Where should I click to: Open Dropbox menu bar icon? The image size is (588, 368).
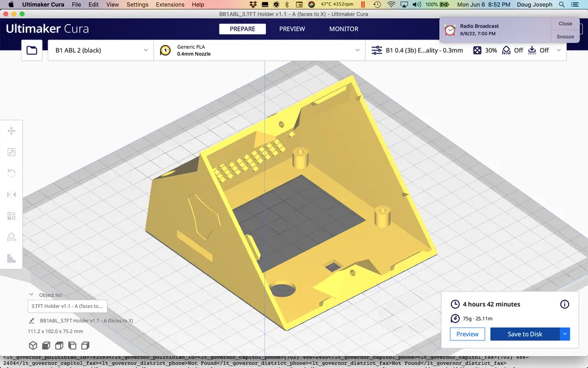point(253,5)
